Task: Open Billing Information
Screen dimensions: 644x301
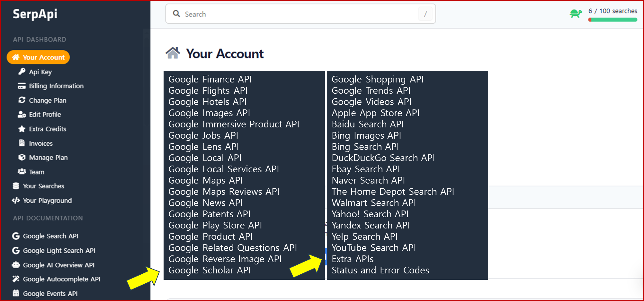Action: coord(56,86)
